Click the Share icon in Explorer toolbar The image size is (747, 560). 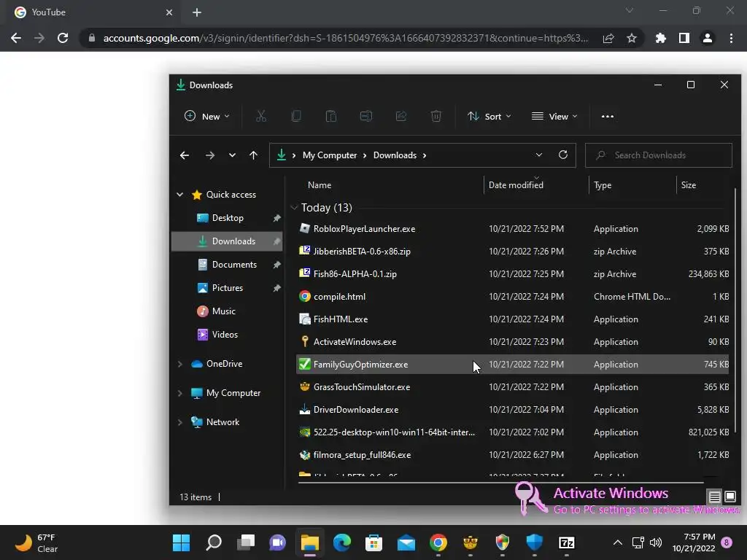(401, 116)
